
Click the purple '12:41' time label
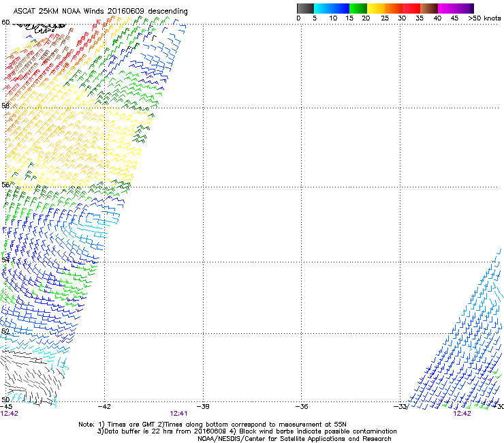tap(178, 414)
